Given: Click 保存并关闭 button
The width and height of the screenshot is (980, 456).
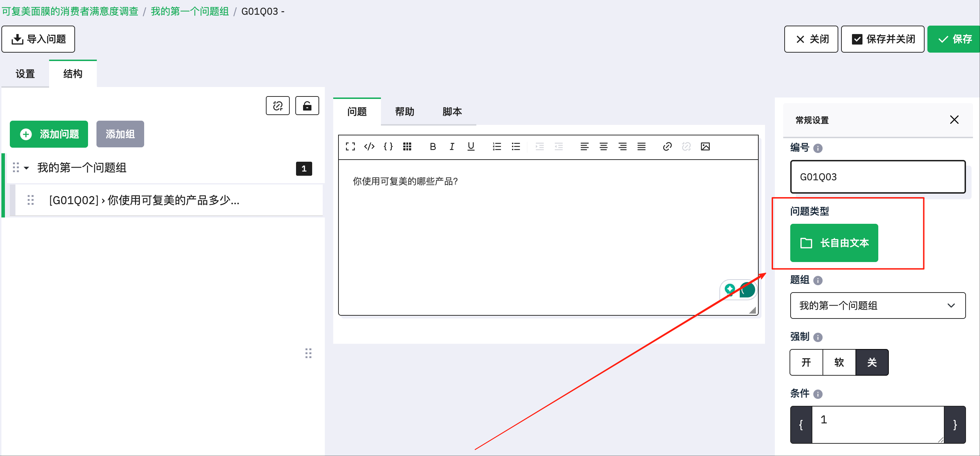Looking at the screenshot, I should (x=882, y=39).
